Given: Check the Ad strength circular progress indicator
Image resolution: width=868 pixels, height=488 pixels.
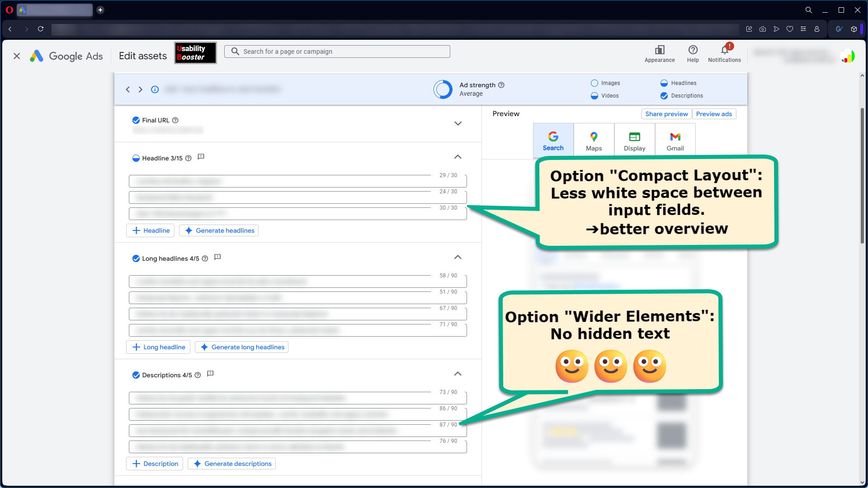Looking at the screenshot, I should coord(443,89).
